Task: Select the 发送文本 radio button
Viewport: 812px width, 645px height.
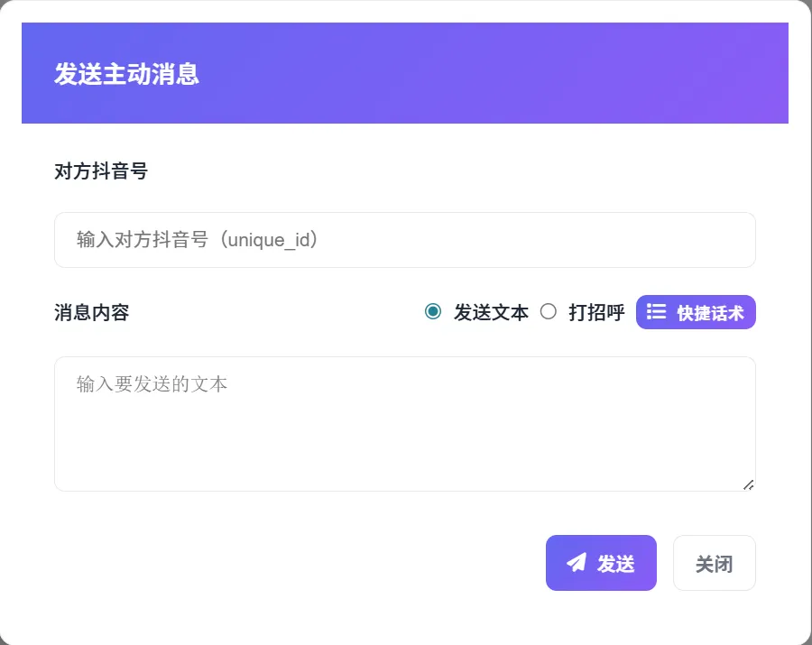Action: click(432, 311)
